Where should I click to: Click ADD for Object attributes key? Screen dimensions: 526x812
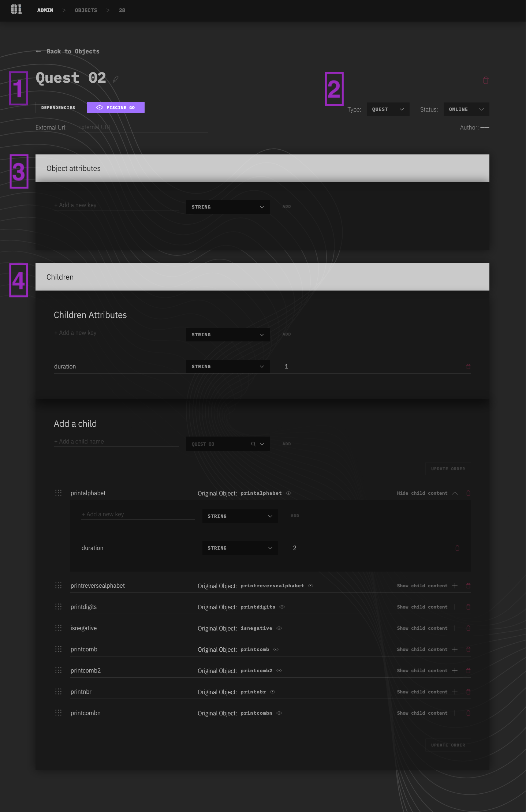(x=287, y=206)
